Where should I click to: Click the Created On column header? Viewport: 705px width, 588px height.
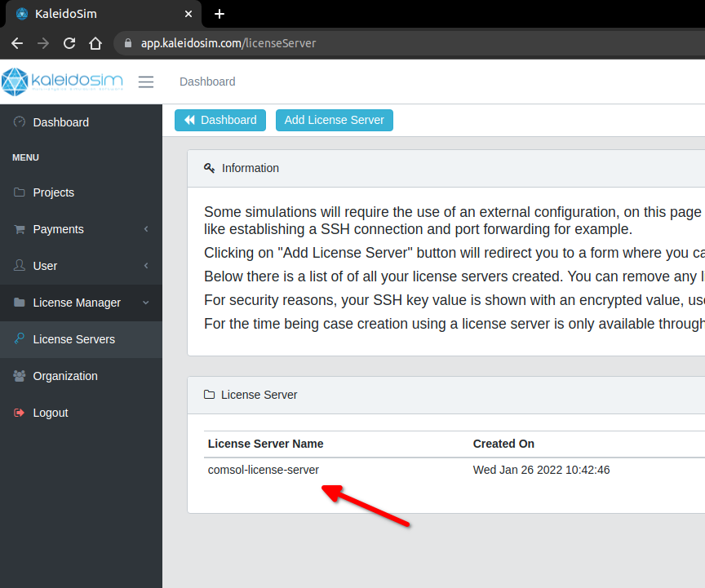click(x=503, y=444)
